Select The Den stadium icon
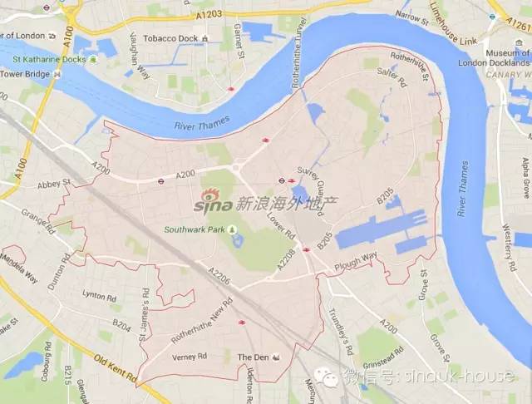Viewport: 532px width, 404px height. (277, 357)
